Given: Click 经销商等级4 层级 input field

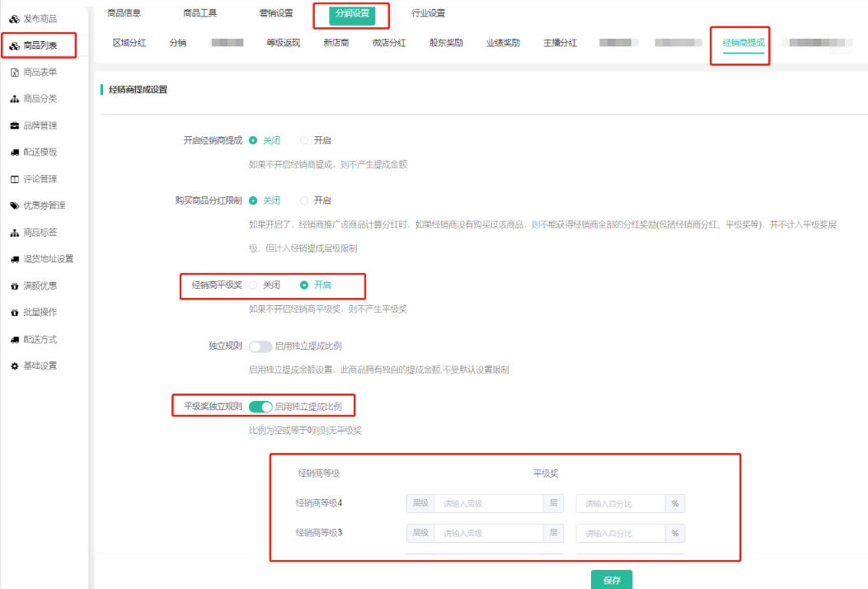Looking at the screenshot, I should (488, 503).
